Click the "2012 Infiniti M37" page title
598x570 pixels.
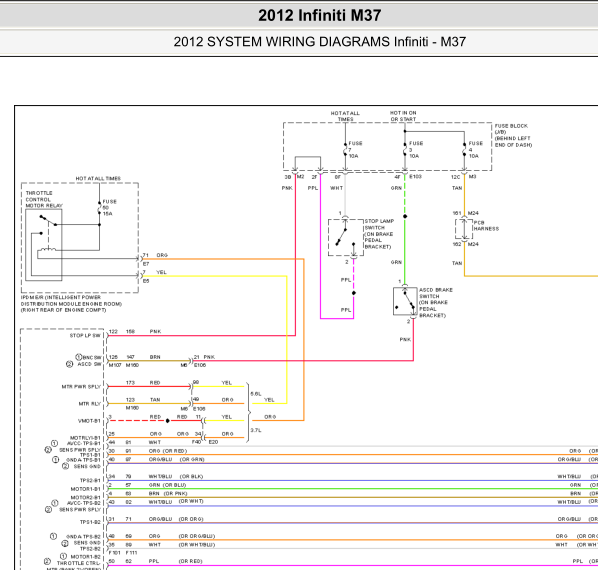pos(320,16)
